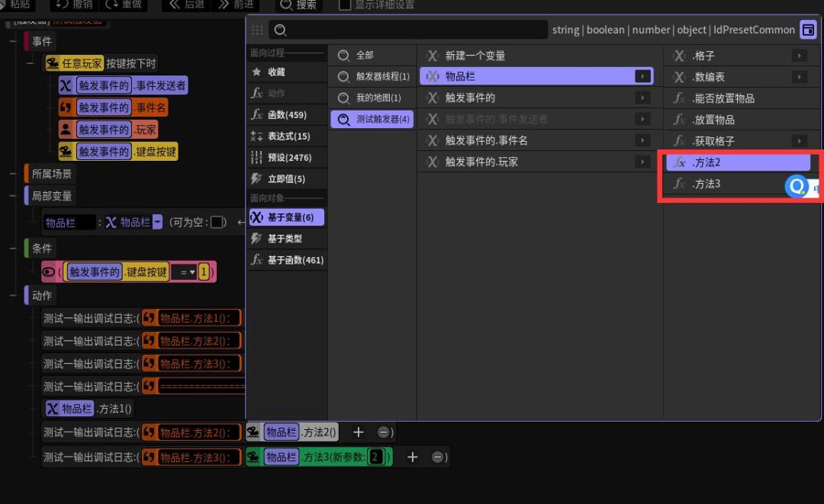Choose 全部 scope filter

[x=372, y=55]
